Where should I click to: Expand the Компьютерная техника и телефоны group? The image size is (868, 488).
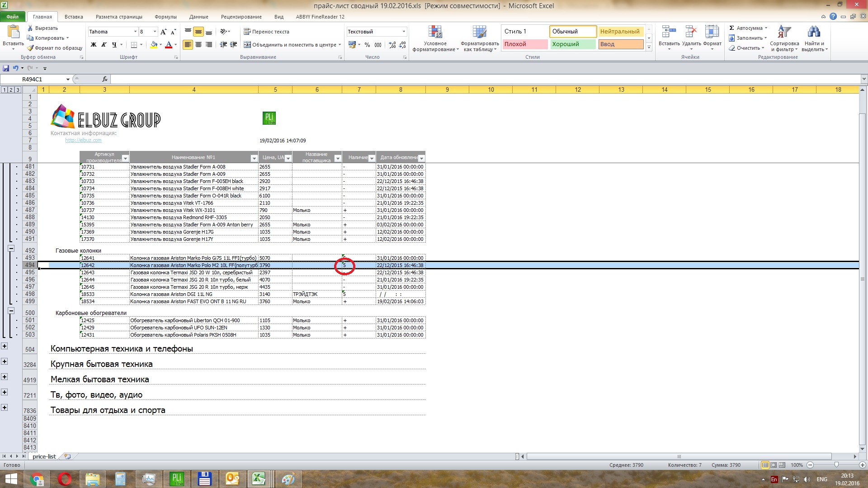(5, 346)
